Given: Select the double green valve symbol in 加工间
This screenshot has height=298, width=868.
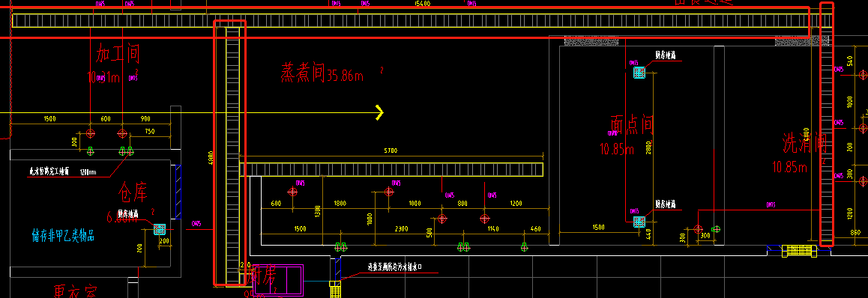Looking at the screenshot, I should 127,150.
